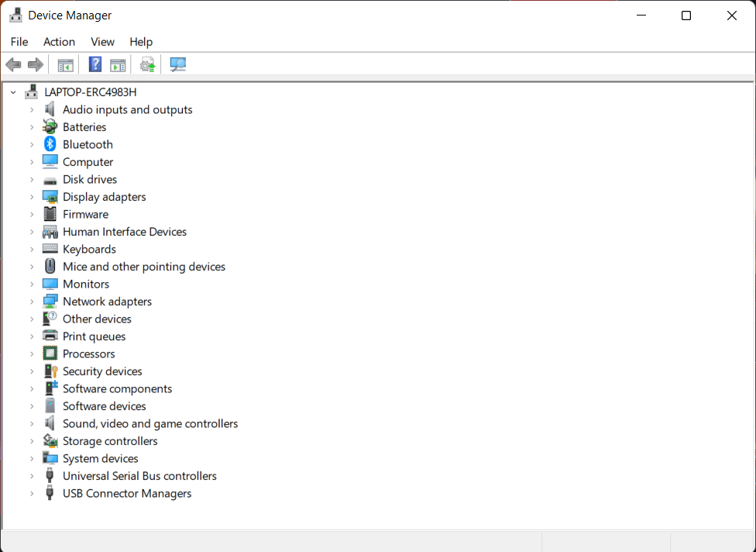Click the Show/Hide Console Tree icon

pos(66,64)
